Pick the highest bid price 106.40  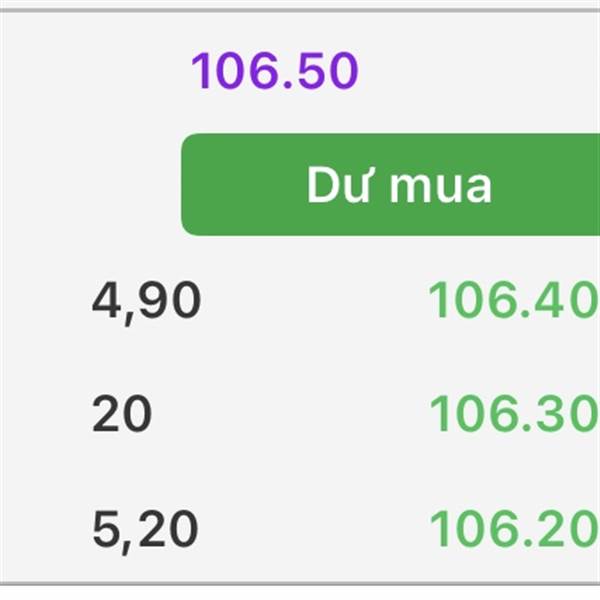click(513, 301)
